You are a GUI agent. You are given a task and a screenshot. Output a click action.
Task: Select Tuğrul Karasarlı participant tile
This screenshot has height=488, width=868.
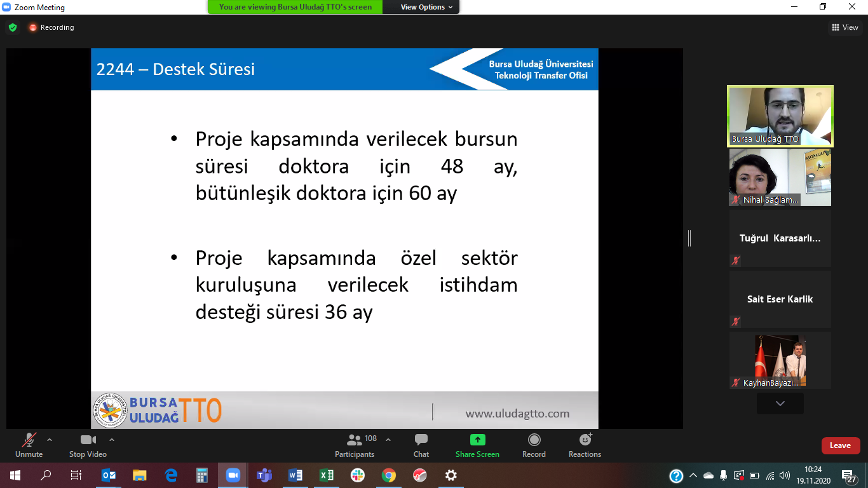coord(780,238)
